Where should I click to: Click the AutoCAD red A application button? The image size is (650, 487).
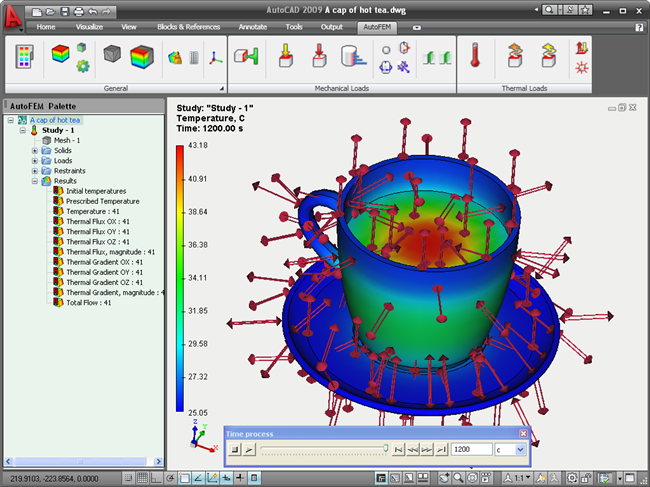click(13, 17)
